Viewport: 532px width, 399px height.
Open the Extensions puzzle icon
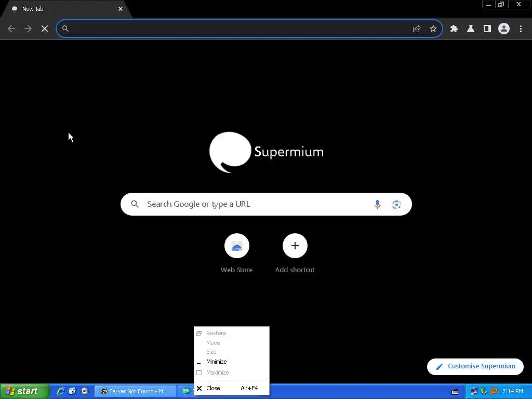click(454, 29)
